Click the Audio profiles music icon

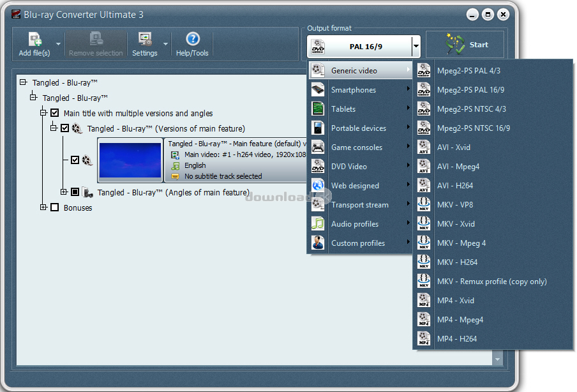point(318,224)
